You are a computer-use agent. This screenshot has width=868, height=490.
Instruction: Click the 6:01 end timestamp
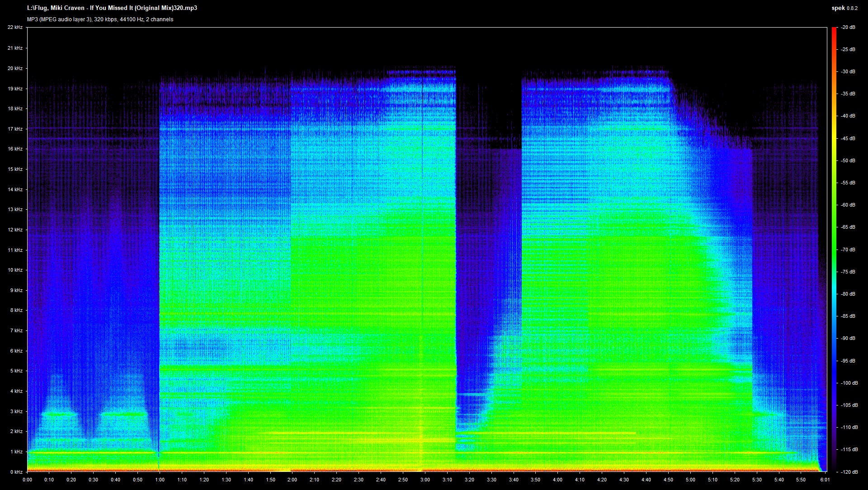tap(825, 481)
